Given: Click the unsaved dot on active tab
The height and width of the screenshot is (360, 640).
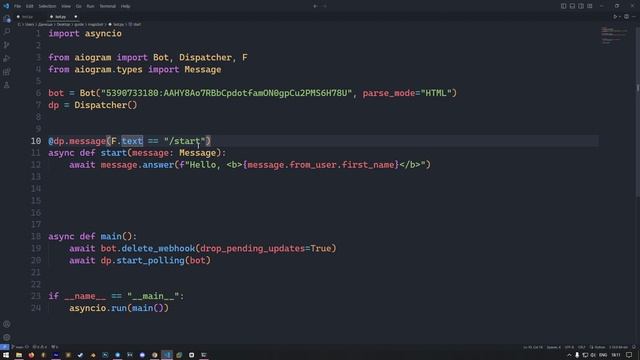Looking at the screenshot, I should coord(76,17).
